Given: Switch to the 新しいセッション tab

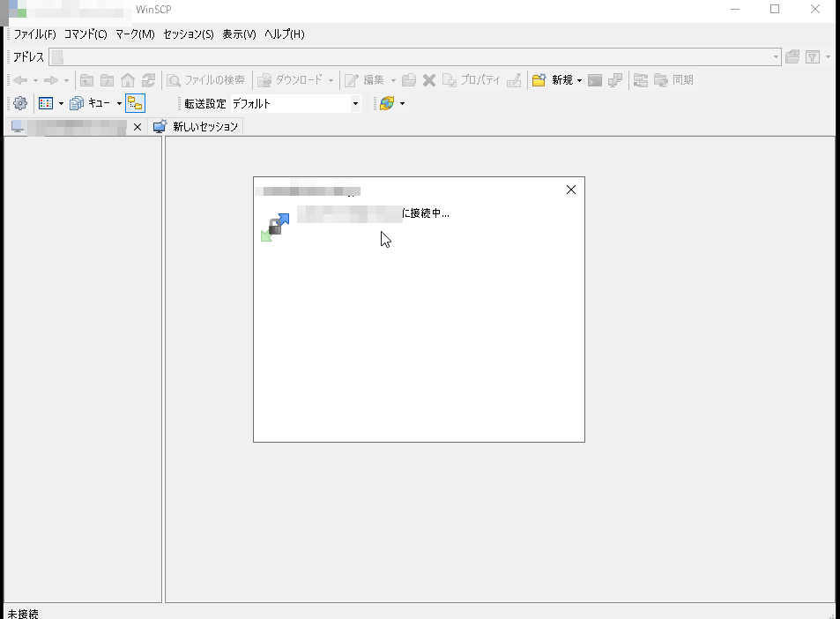Looking at the screenshot, I should 197,127.
